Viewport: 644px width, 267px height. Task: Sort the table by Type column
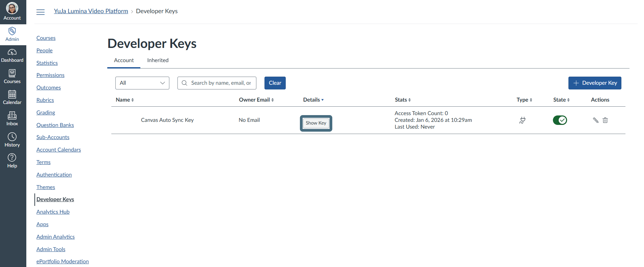[x=524, y=100]
